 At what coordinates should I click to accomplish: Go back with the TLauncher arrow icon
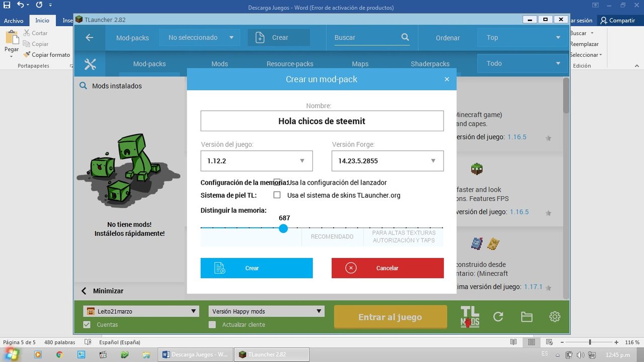coord(90,37)
